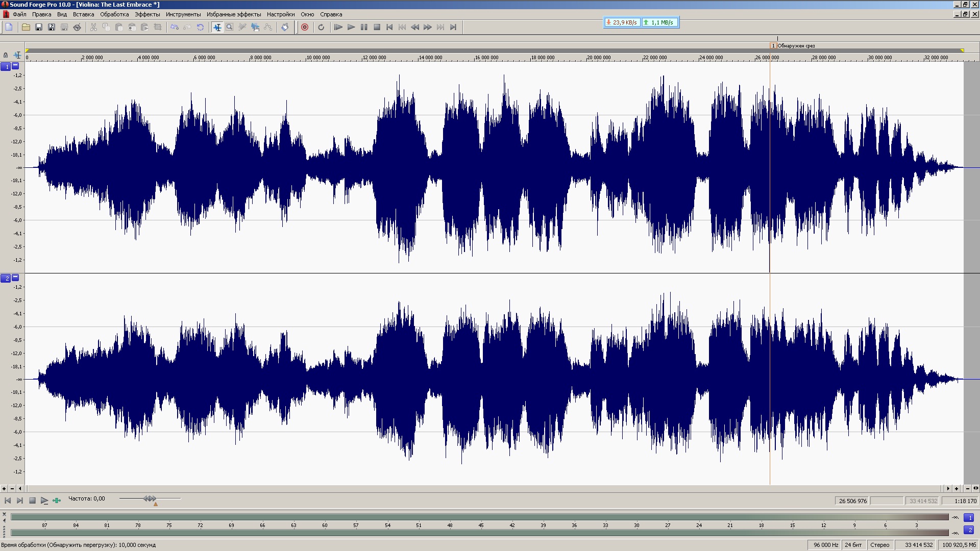Click the Go to End transport icon

[453, 27]
